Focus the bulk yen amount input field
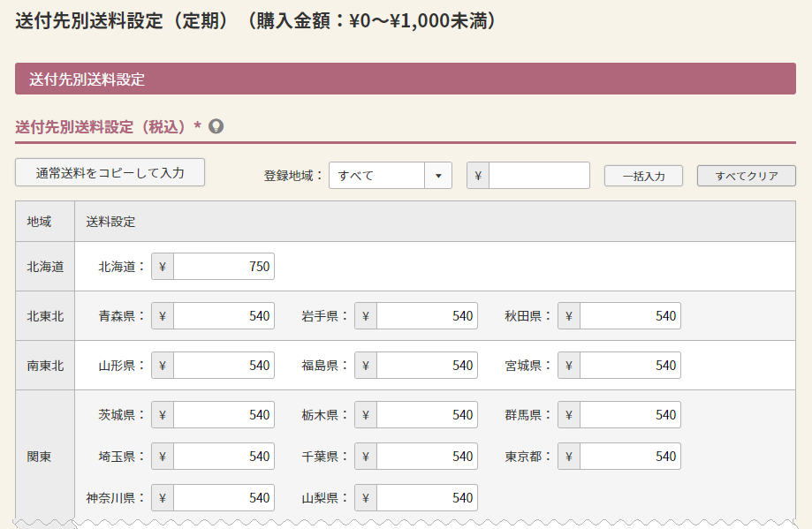This screenshot has width=812, height=529. click(x=539, y=176)
